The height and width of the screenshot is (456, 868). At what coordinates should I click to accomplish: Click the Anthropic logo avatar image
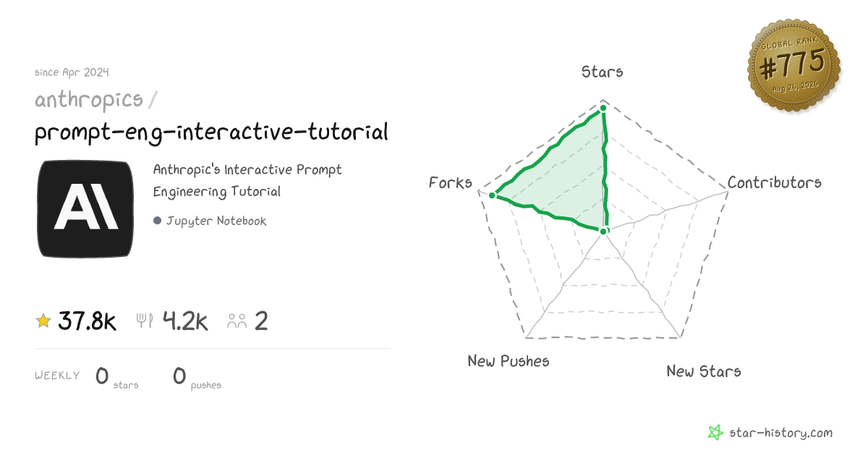[85, 209]
